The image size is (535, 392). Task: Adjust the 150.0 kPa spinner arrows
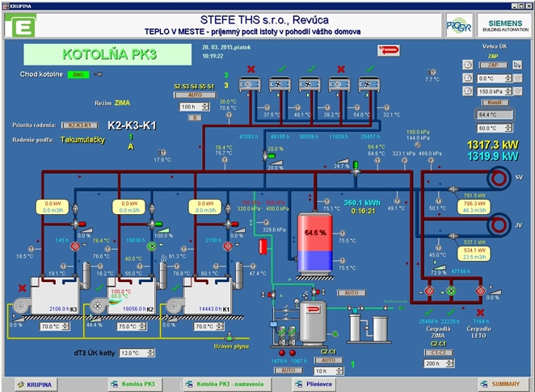508,91
